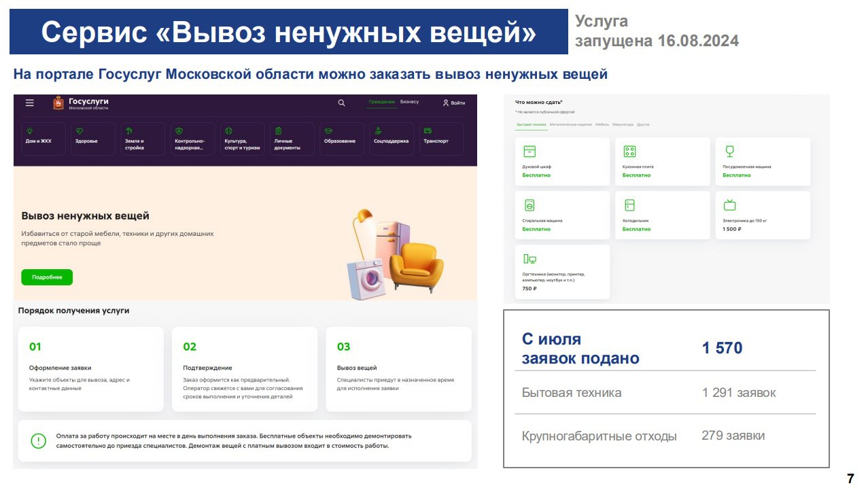Open the Транспорт category tile
This screenshot has height=488, width=868.
pos(440,139)
